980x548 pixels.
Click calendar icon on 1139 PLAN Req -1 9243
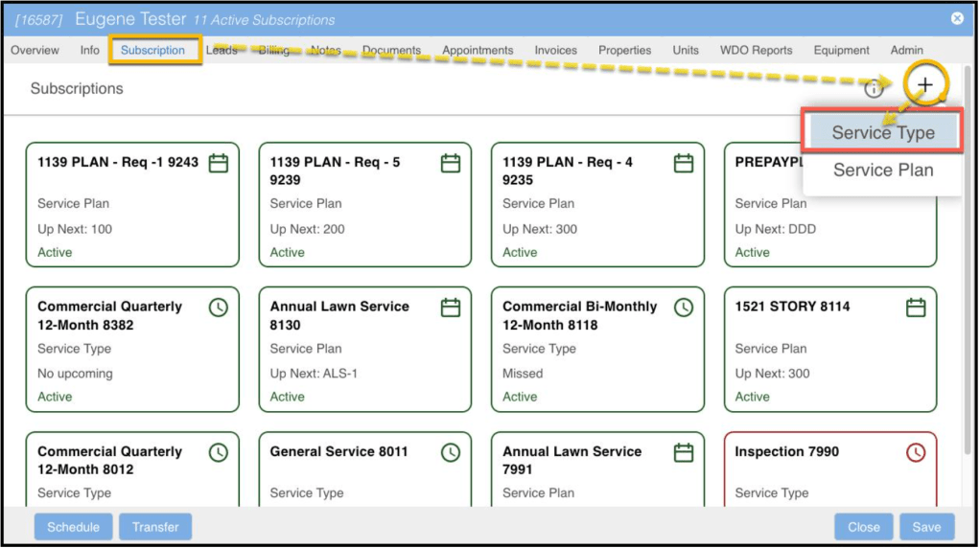click(x=219, y=163)
